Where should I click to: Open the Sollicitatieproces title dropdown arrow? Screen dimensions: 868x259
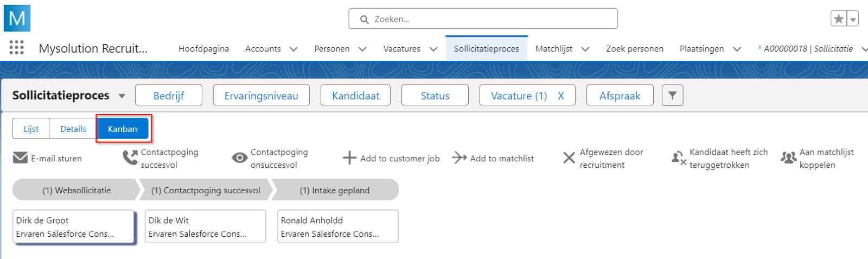122,96
